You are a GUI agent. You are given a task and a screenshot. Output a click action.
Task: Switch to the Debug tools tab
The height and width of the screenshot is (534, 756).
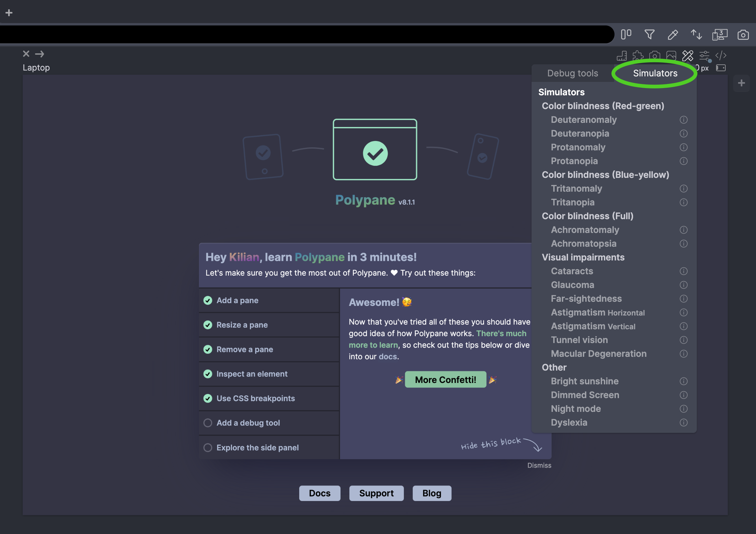tap(573, 73)
